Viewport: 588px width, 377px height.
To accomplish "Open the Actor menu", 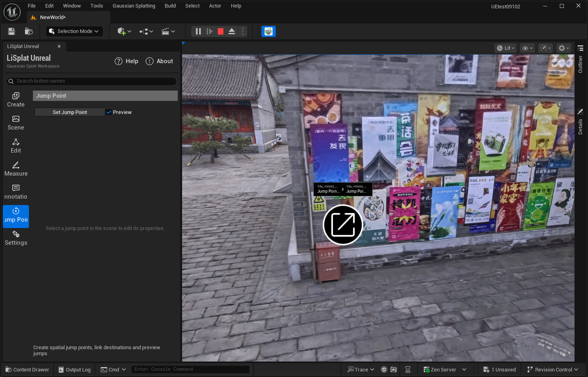I will pos(215,6).
